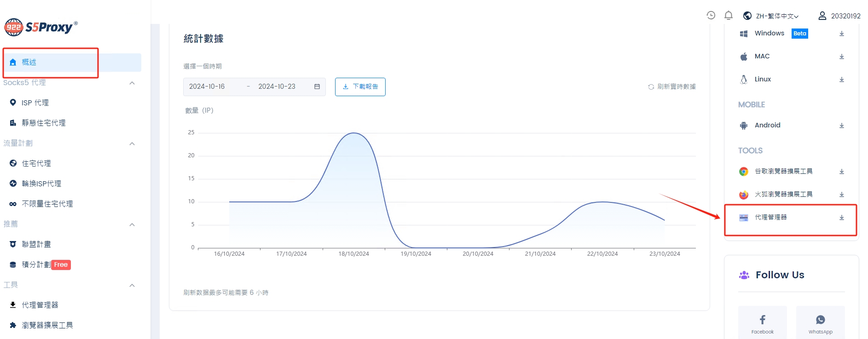Click the history clock icon in header
868x339 pixels.
[711, 16]
